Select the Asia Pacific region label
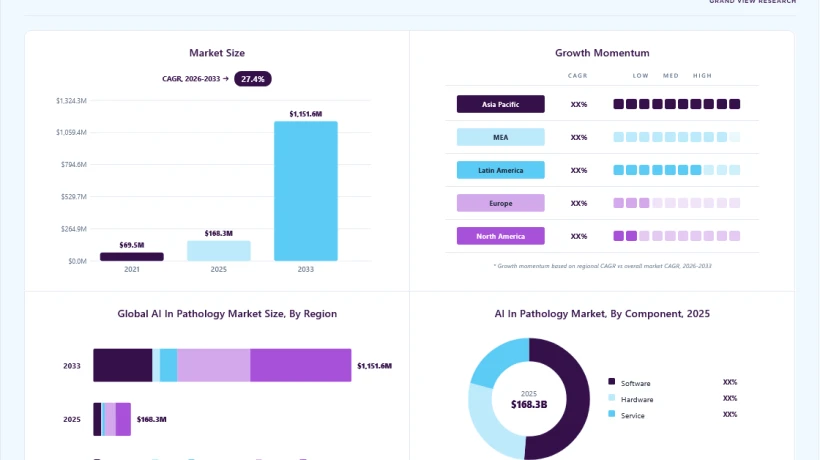Image resolution: width=820 pixels, height=460 pixels. (500, 104)
